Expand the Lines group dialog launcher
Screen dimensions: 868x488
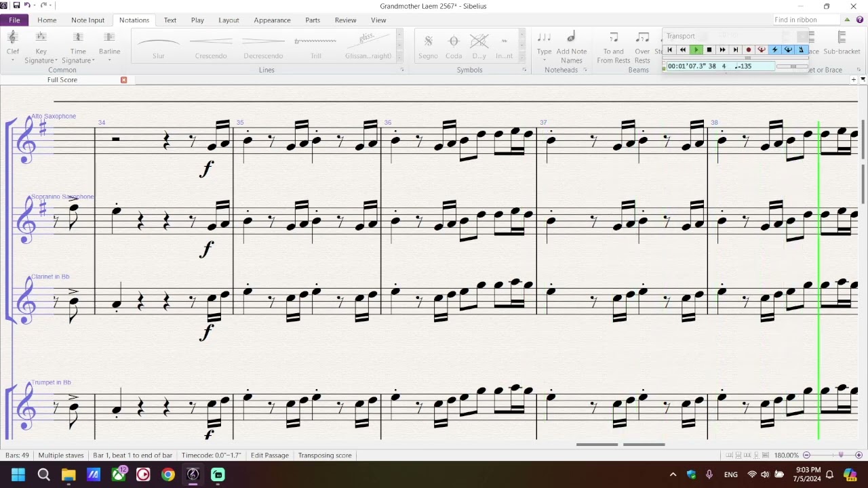(x=401, y=70)
